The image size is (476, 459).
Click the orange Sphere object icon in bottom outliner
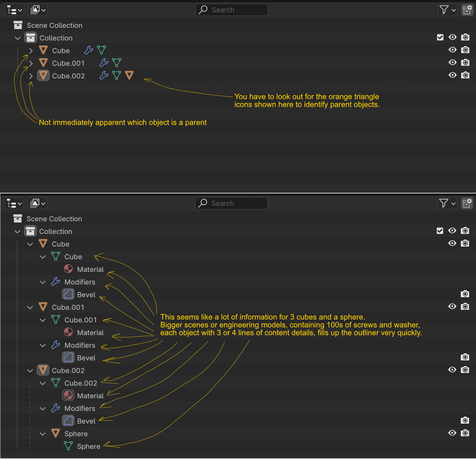pyautogui.click(x=56, y=433)
